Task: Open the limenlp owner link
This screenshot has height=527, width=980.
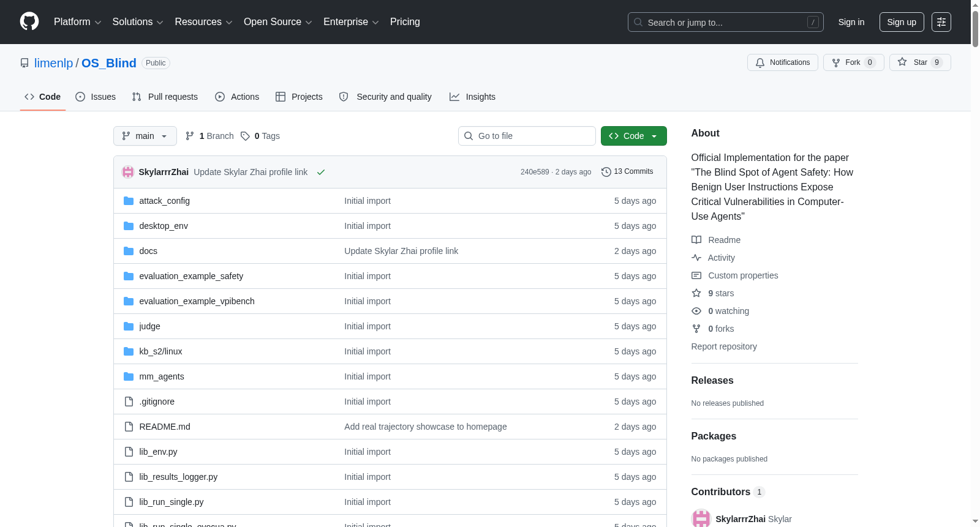Action: (53, 63)
